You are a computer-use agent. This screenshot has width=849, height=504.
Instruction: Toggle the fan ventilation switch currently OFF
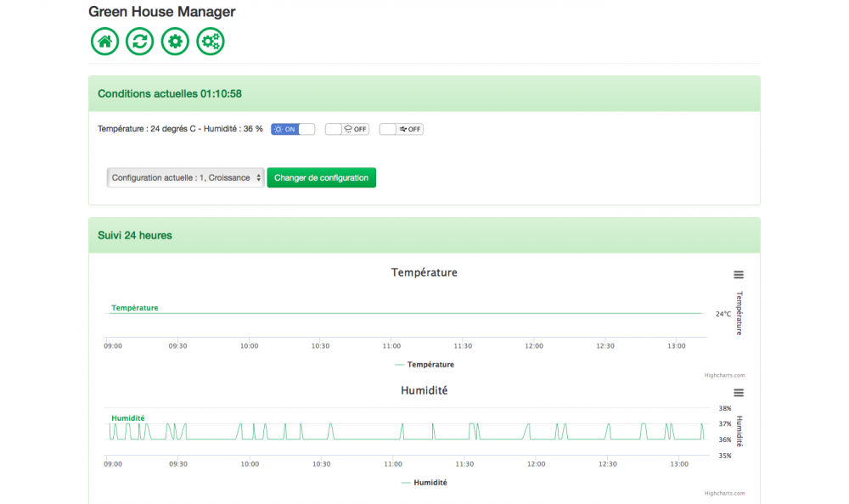click(402, 129)
